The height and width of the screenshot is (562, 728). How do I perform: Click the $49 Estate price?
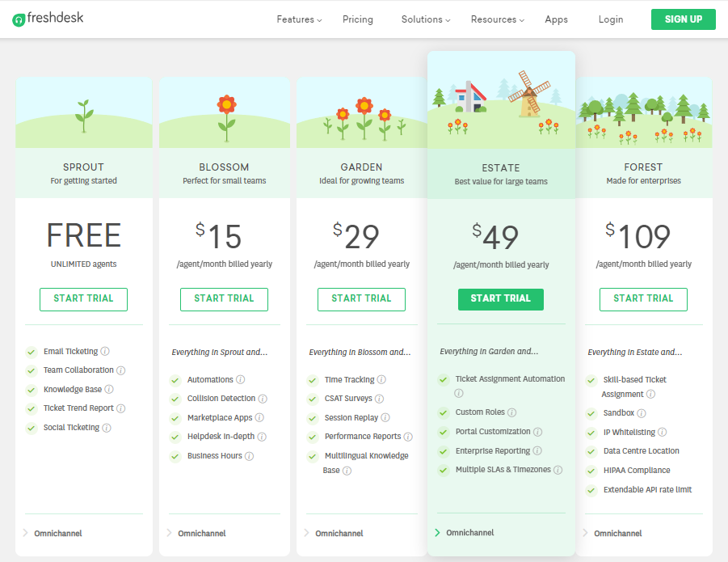(495, 237)
